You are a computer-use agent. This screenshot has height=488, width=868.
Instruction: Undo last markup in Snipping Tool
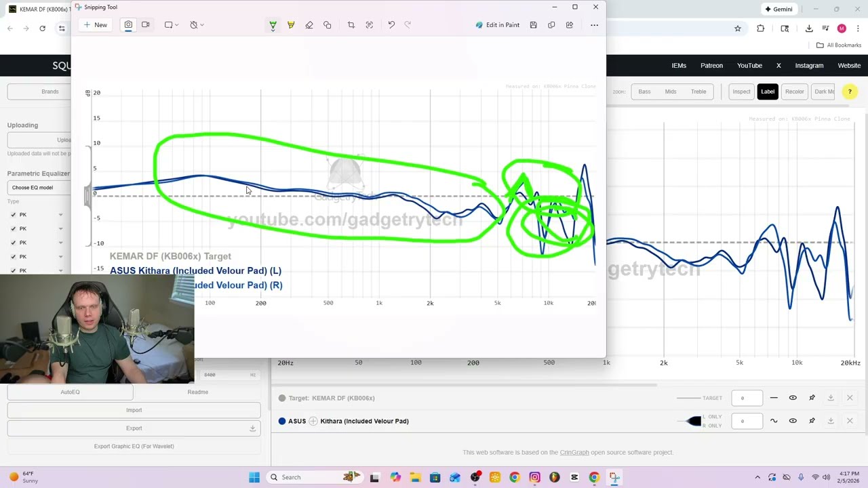[x=391, y=24]
